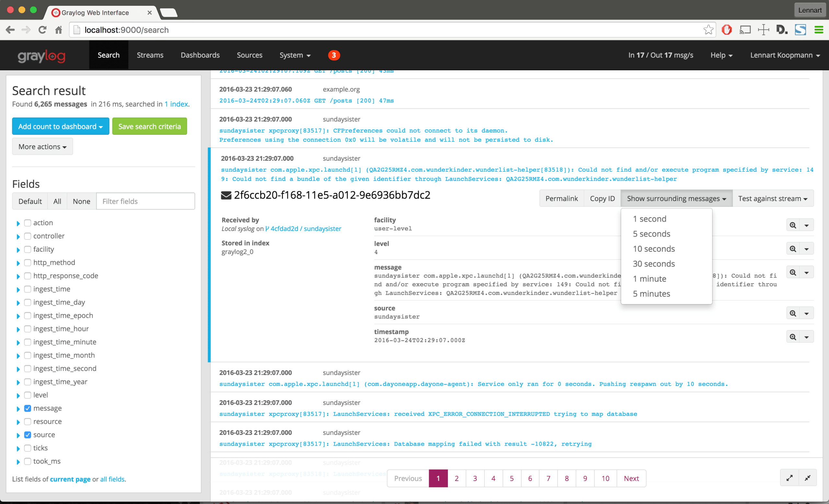
Task: Choose 30 seconds from surrounding messages menu
Action: (653, 264)
